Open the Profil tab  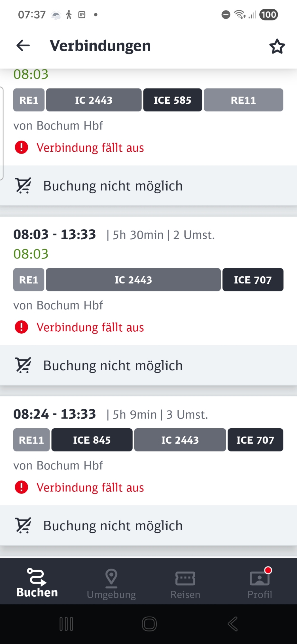tap(260, 584)
